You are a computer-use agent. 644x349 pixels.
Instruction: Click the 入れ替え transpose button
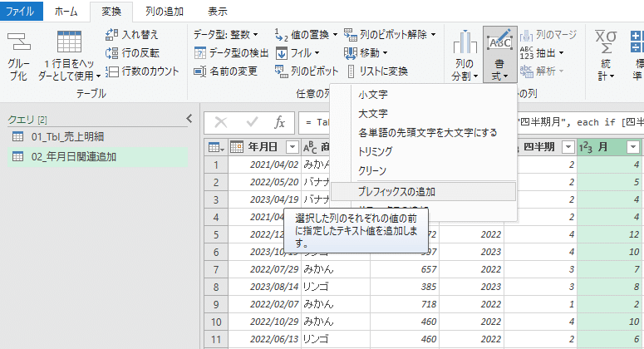[132, 35]
